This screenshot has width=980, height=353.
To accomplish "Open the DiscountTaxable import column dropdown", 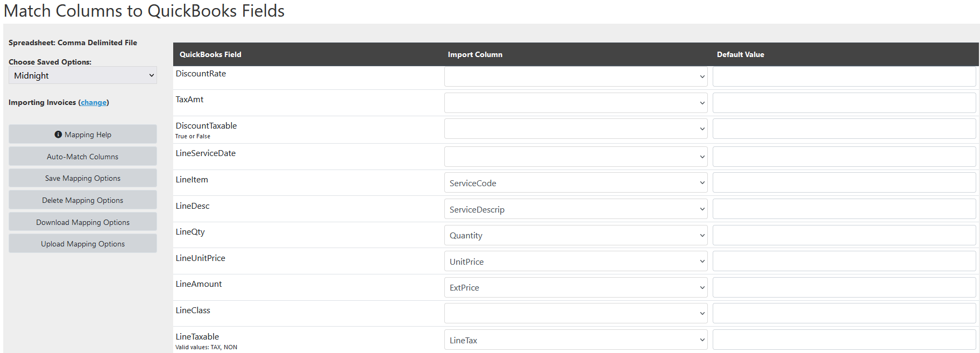I will coord(576,129).
